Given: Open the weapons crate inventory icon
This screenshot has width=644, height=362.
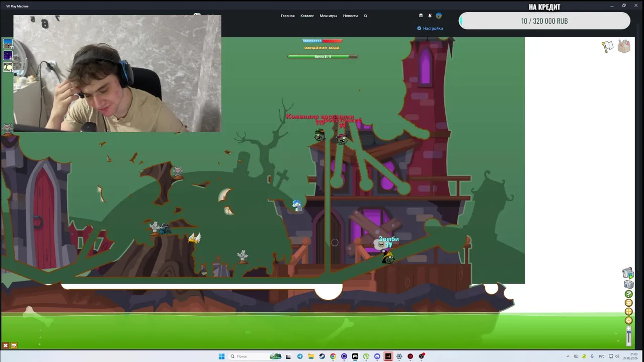Looking at the screenshot, I should (x=624, y=46).
